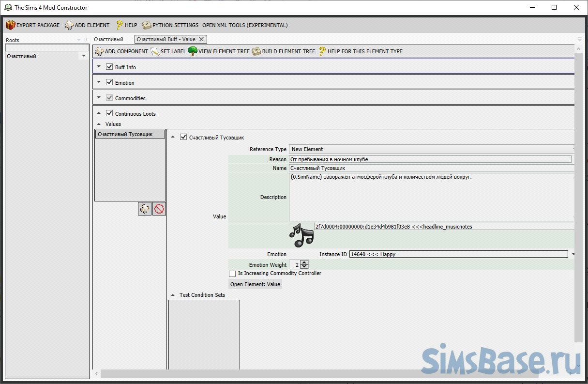Expand the Commodities section arrow
588x384 pixels.
(x=99, y=98)
